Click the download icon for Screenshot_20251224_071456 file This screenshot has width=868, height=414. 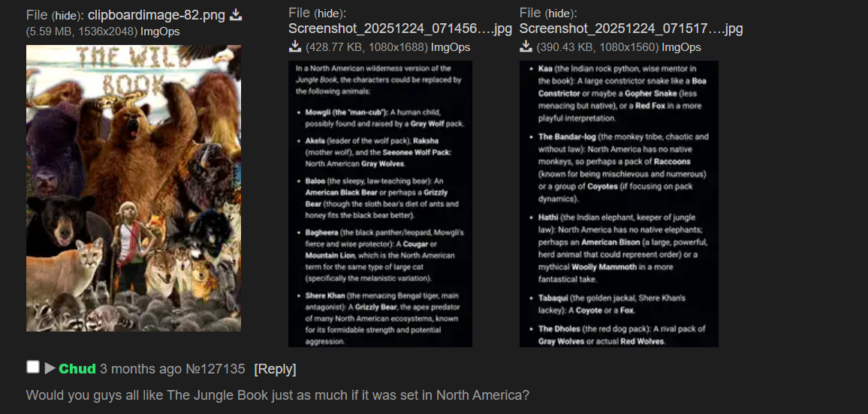tap(295, 47)
